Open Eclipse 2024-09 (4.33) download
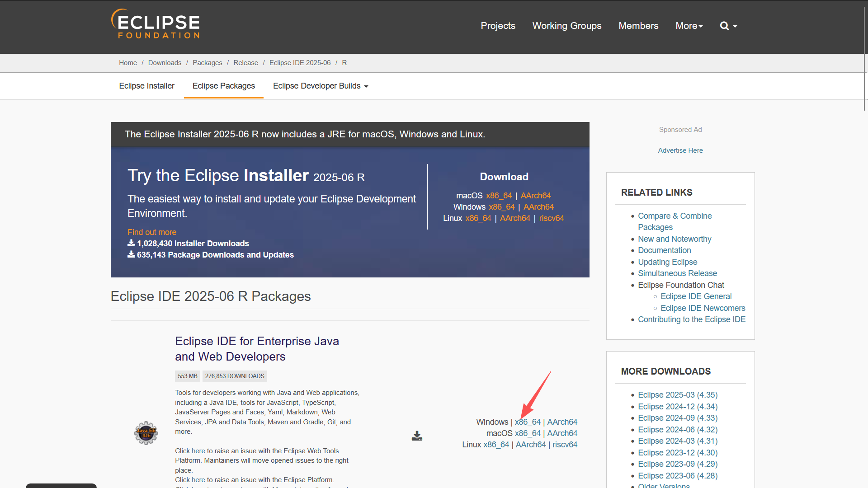 point(678,418)
